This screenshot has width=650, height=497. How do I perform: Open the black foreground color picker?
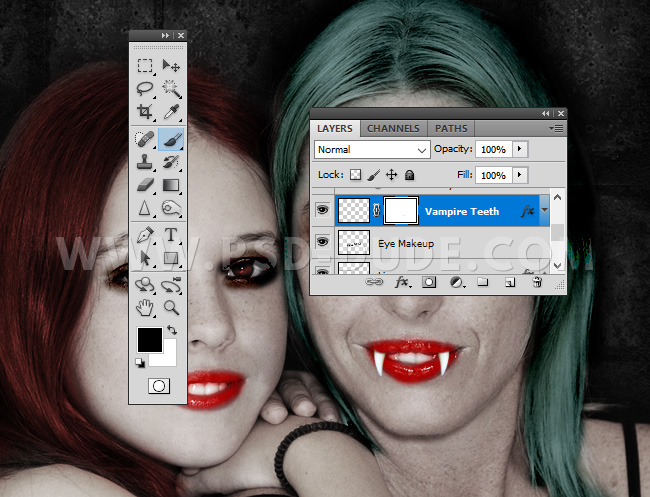coord(149,340)
